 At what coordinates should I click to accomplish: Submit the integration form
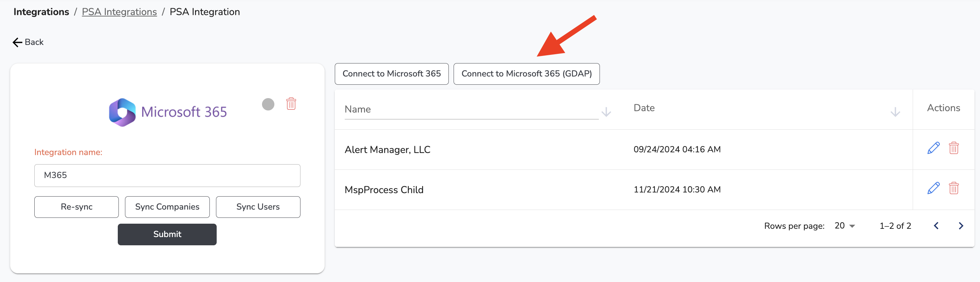coord(167,234)
